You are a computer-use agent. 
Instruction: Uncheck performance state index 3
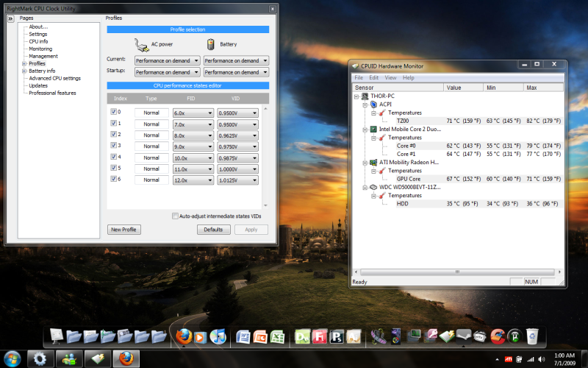pos(114,145)
